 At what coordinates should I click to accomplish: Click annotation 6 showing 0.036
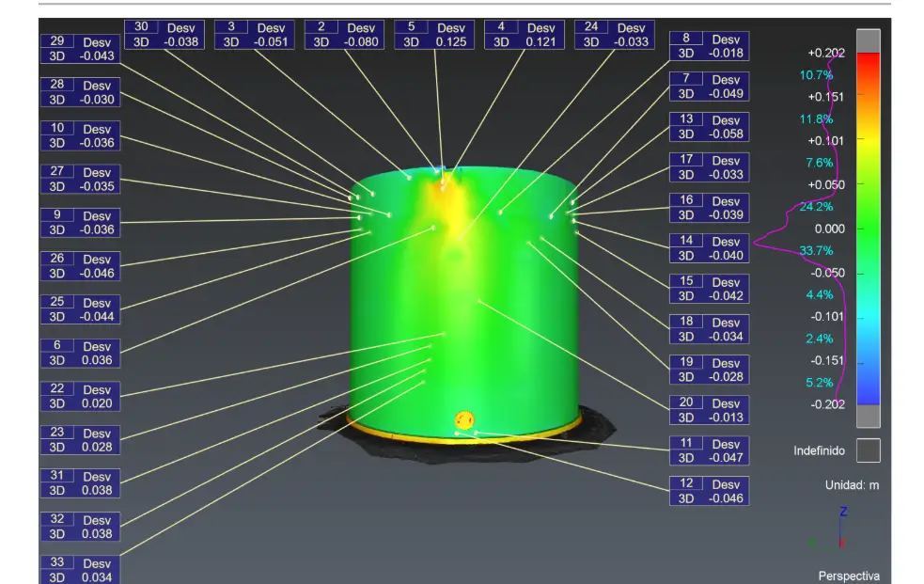tap(80, 354)
